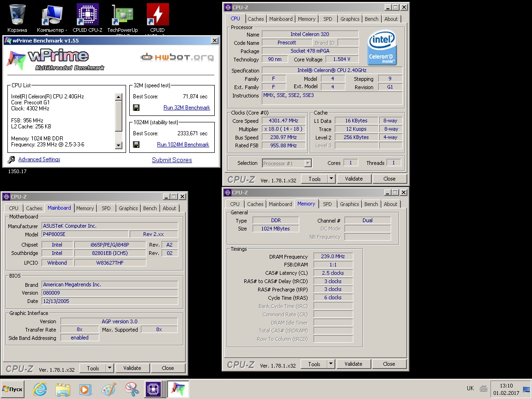The width and height of the screenshot is (532, 399).
Task: Click Tools button in Memory CPU-Z window
Action: tap(314, 364)
